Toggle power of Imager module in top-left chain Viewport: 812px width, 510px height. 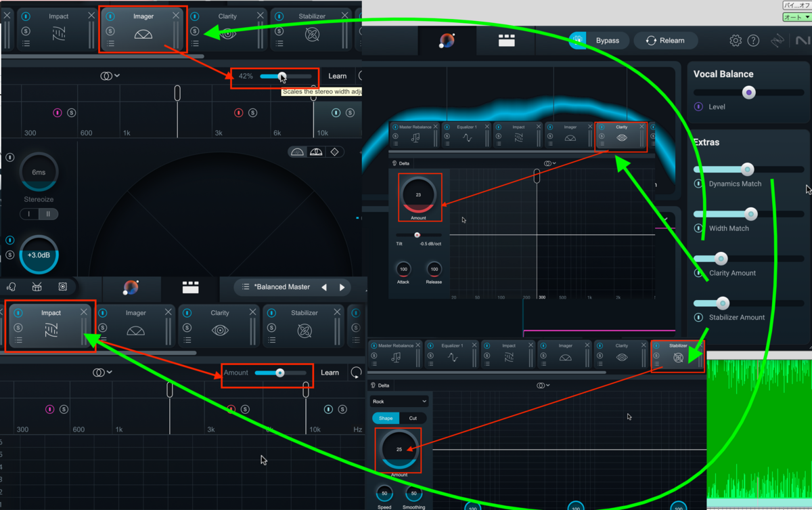click(x=110, y=16)
